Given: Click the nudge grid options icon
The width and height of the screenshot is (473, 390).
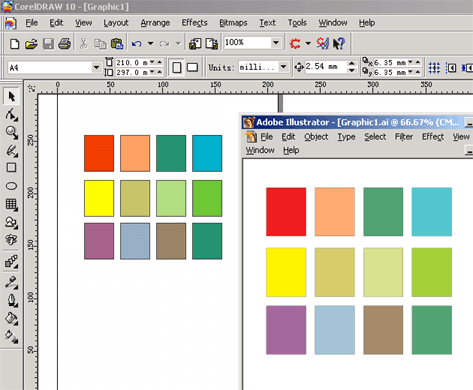Looking at the screenshot, I should click(434, 68).
